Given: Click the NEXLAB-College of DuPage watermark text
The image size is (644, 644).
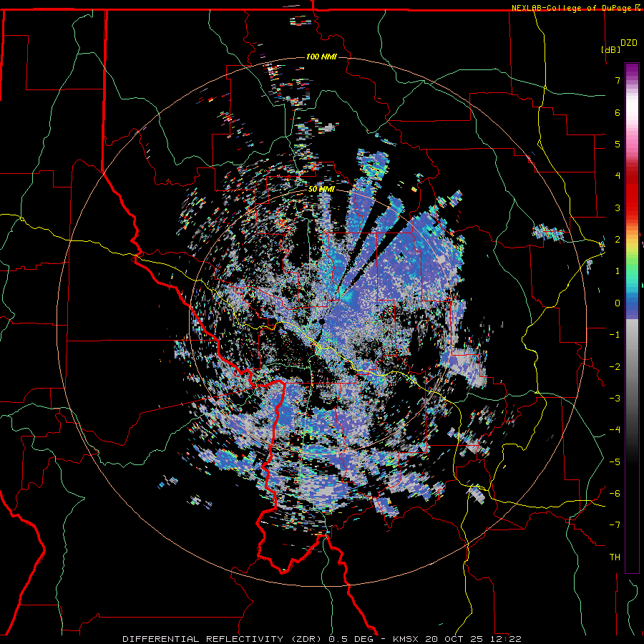Looking at the screenshot, I should pos(575,8).
